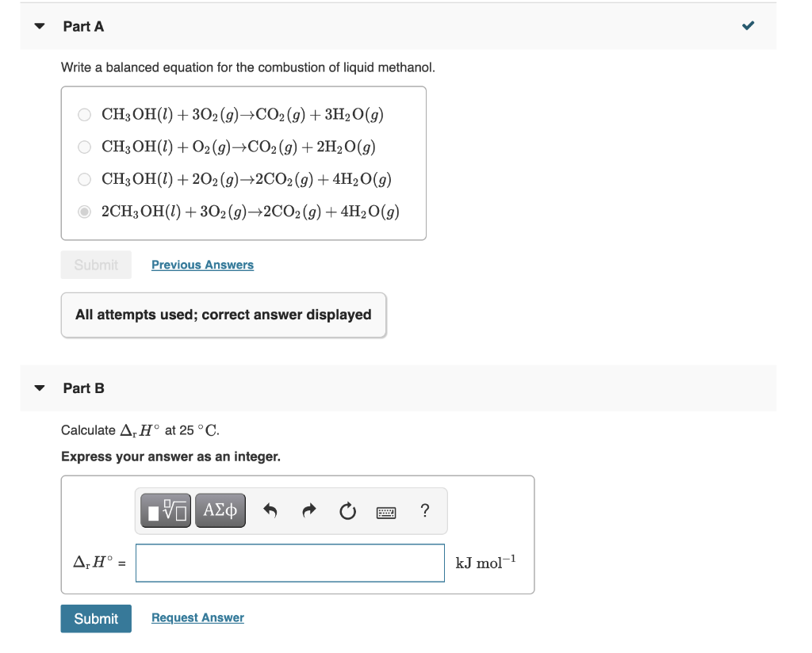Click the Part A section header
Screen dimensions: 812x653
coord(82,25)
